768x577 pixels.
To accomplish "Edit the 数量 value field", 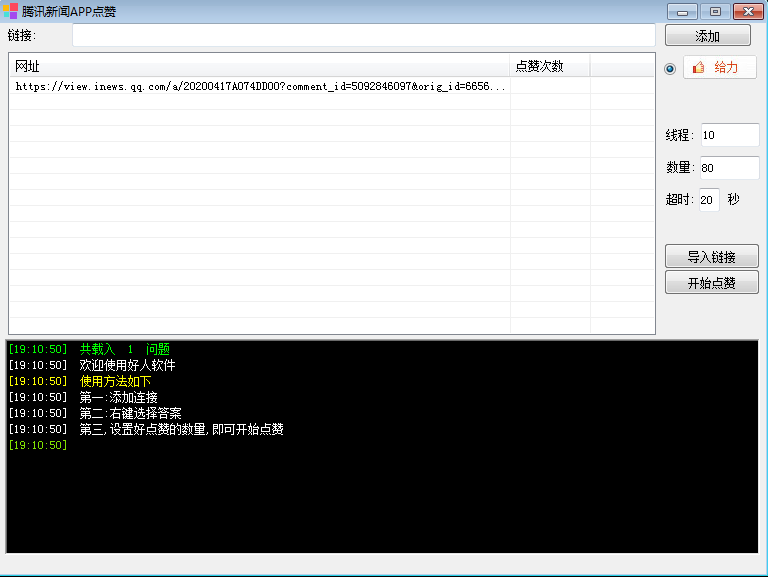I will 730,168.
